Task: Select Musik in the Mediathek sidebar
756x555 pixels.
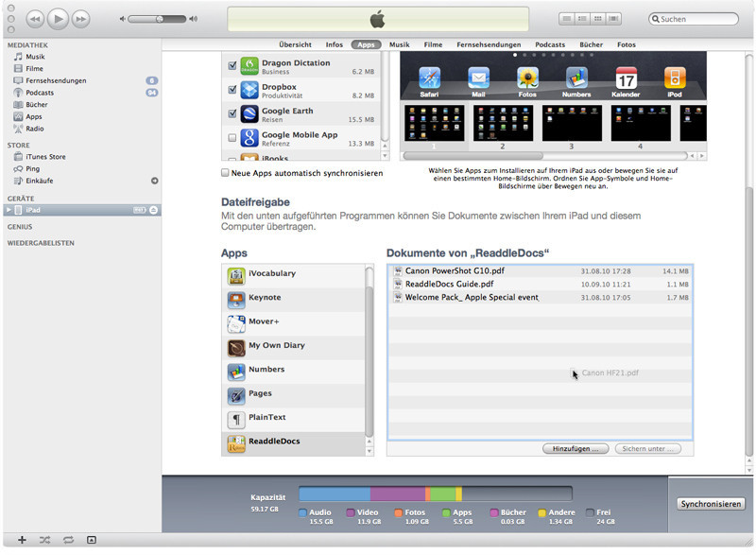Action: (x=82, y=57)
